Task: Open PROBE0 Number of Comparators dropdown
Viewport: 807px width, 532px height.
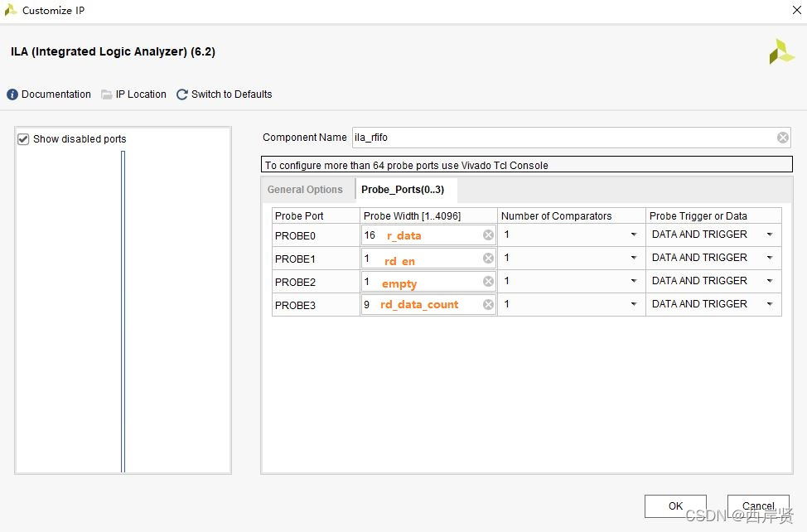Action: [634, 235]
